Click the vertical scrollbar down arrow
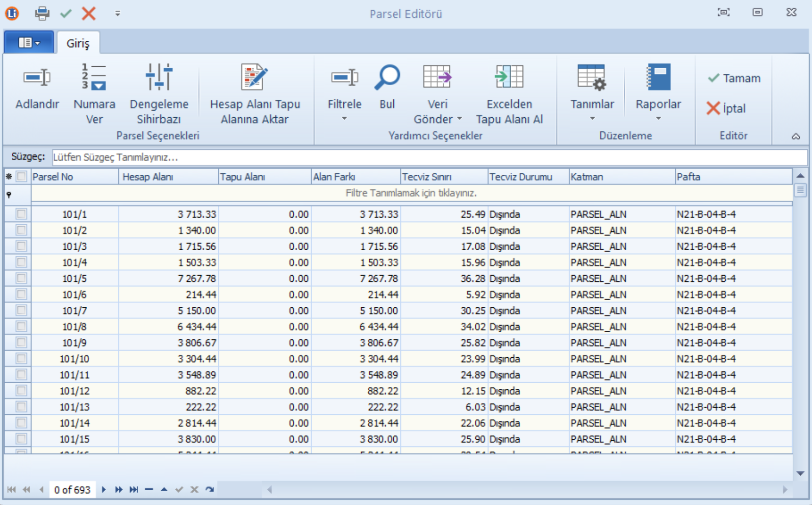 (800, 473)
